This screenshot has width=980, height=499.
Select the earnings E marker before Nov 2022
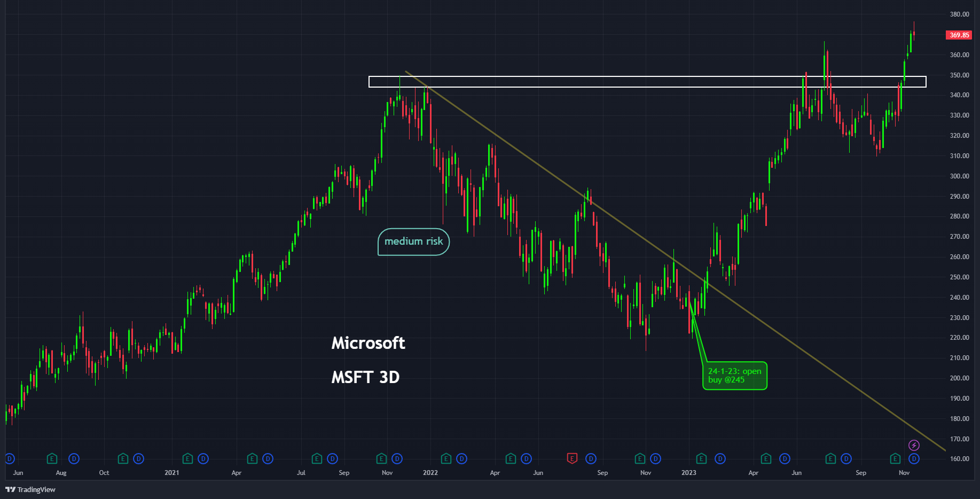point(640,458)
